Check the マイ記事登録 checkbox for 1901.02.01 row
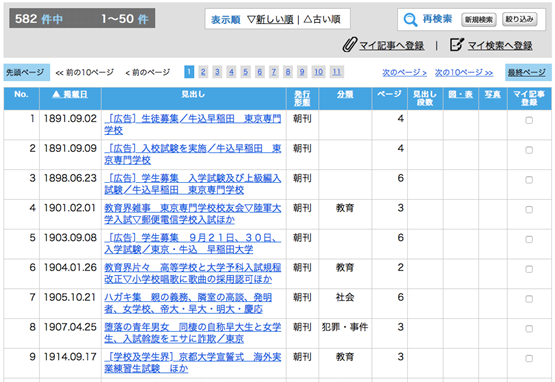Viewport: 555px width, 382px height. click(529, 210)
